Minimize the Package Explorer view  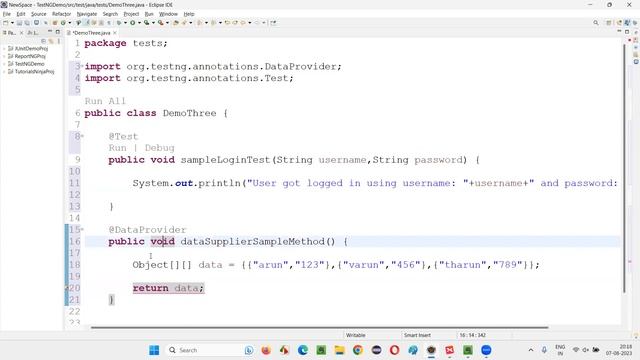50,31
